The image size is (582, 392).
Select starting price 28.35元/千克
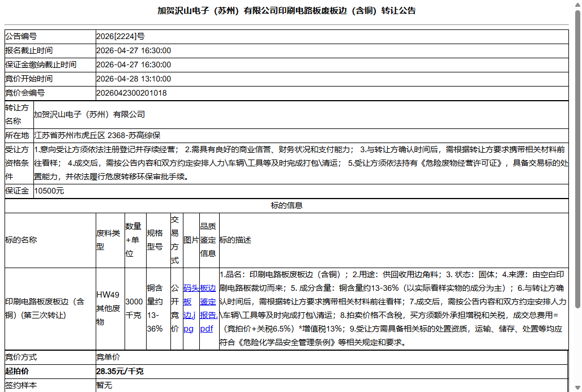point(120,371)
